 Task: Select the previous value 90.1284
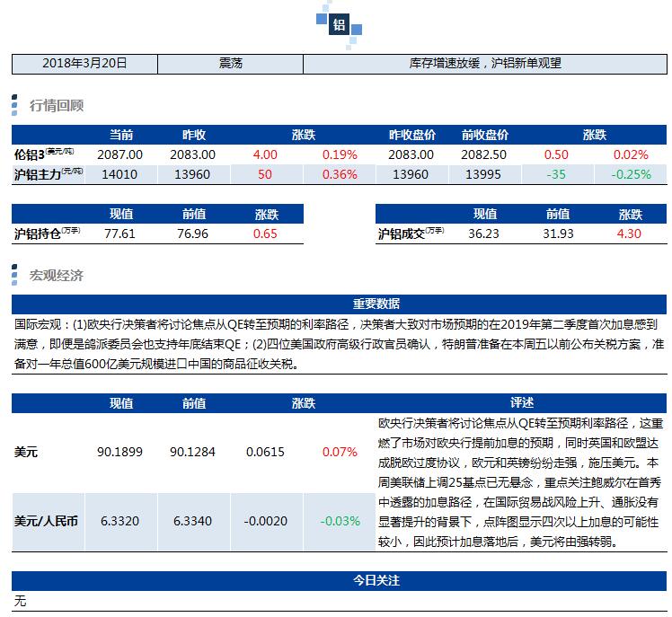[x=192, y=452]
